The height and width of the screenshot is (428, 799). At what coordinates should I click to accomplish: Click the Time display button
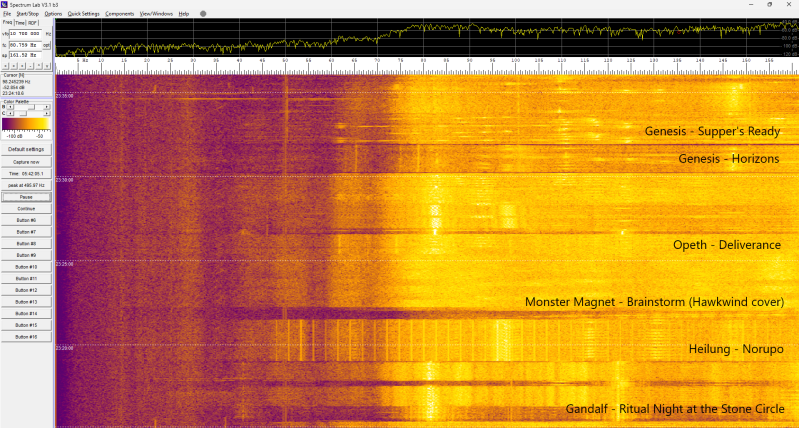tap(26, 174)
